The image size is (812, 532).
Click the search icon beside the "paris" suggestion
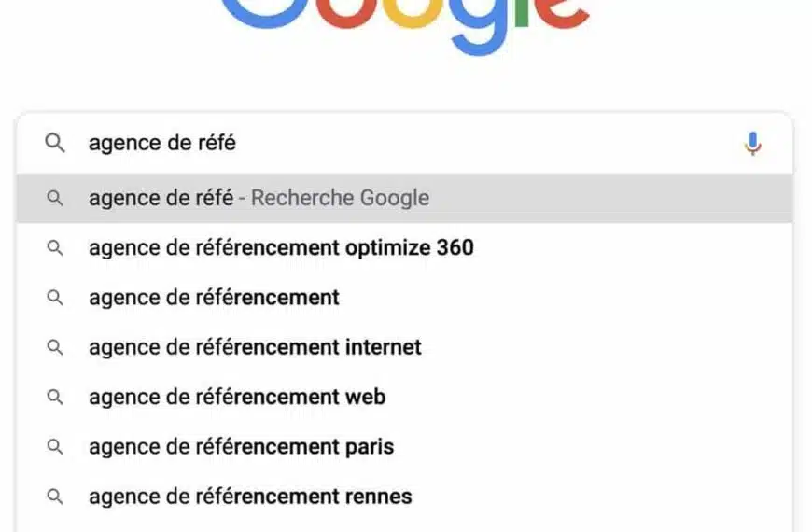(x=56, y=446)
